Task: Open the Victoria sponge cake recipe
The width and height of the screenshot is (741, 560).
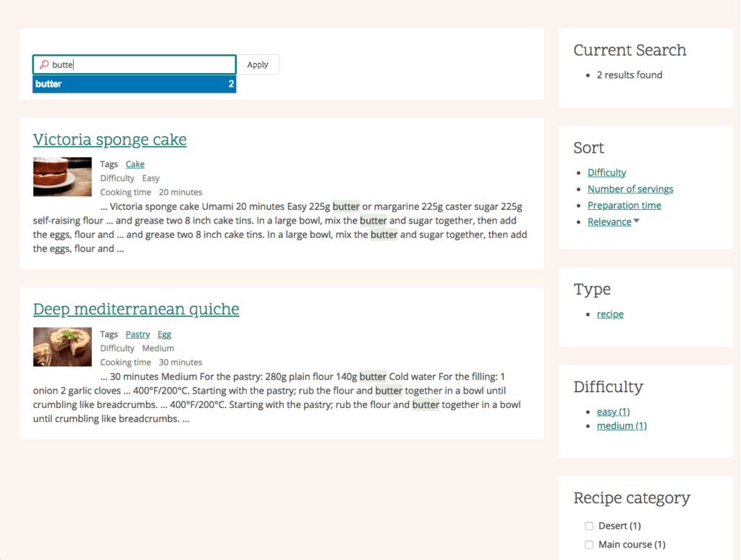Action: (x=109, y=140)
